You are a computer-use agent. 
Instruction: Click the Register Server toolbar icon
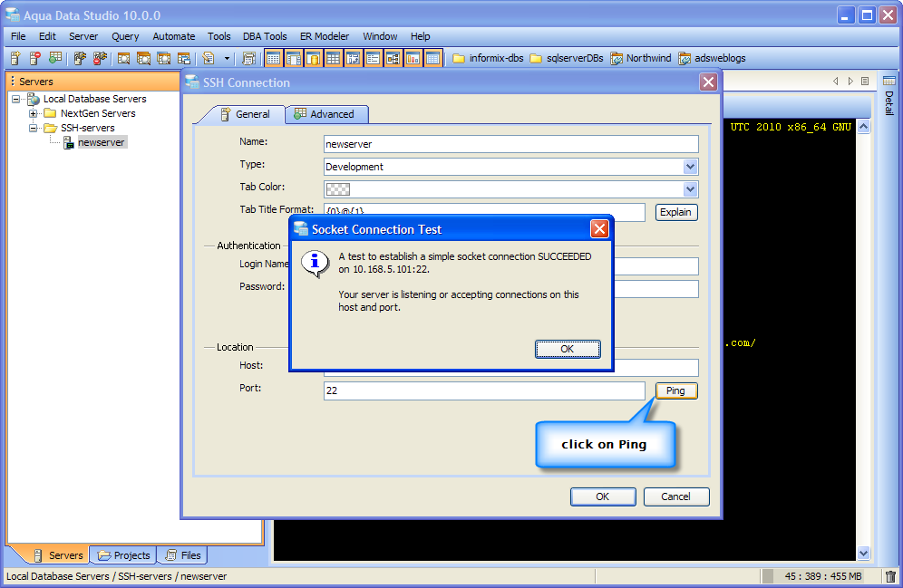pyautogui.click(x=15, y=58)
